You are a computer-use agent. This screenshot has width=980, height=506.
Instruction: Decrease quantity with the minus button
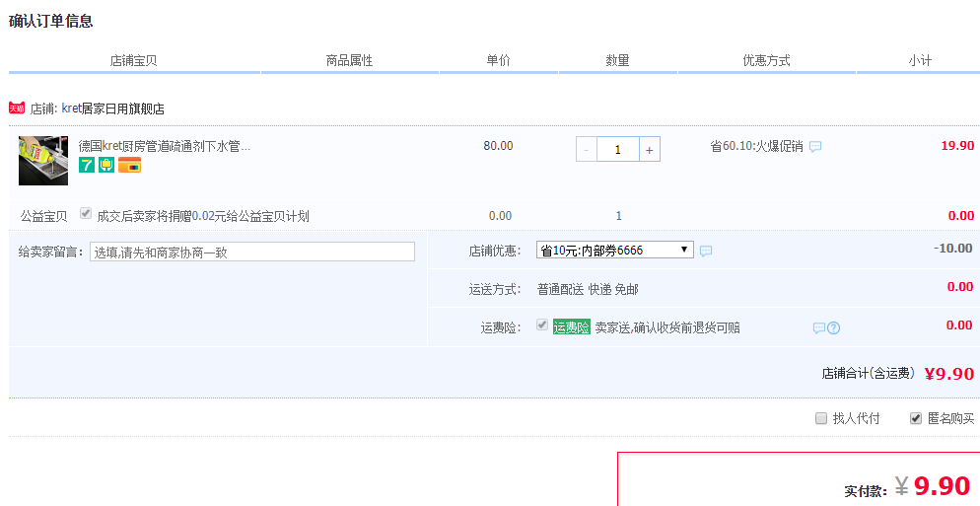[587, 150]
